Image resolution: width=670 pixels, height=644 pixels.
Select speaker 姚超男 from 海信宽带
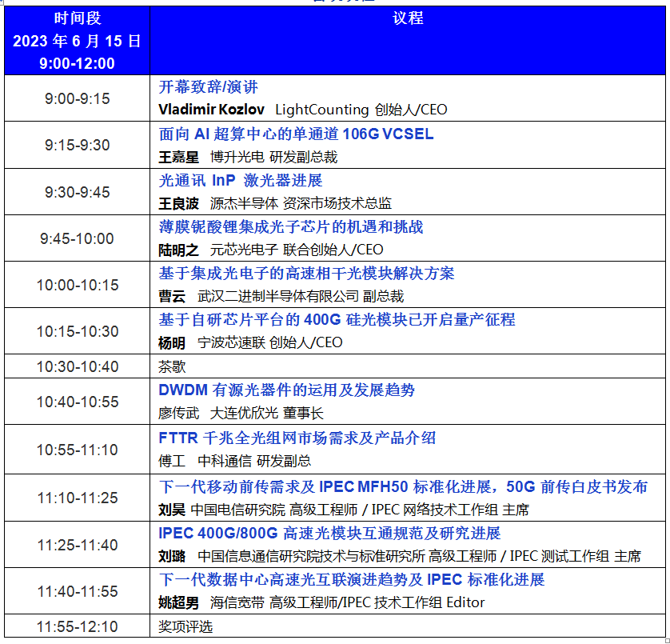pyautogui.click(x=178, y=602)
